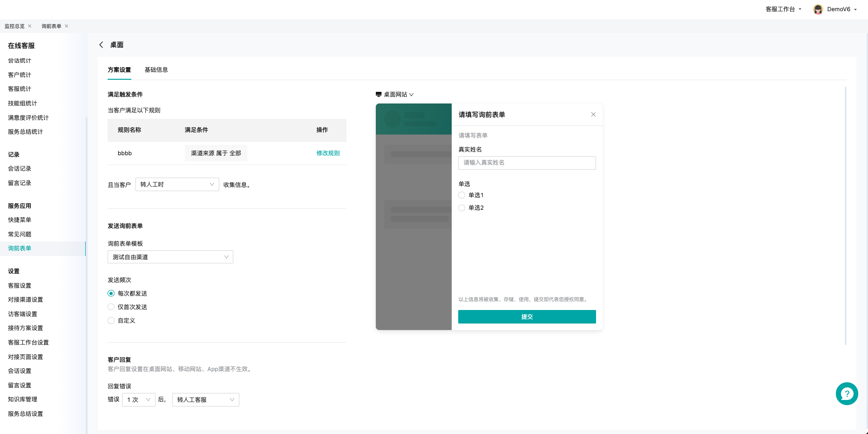Open 会话设置 in the sidebar
Image resolution: width=868 pixels, height=434 pixels.
point(20,371)
